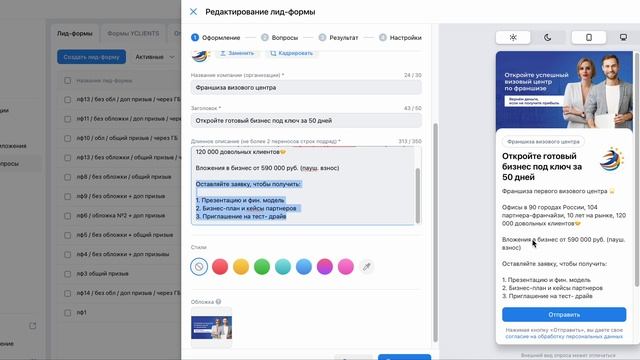Click Создать лид-форму button
640x360 pixels.
click(91, 57)
